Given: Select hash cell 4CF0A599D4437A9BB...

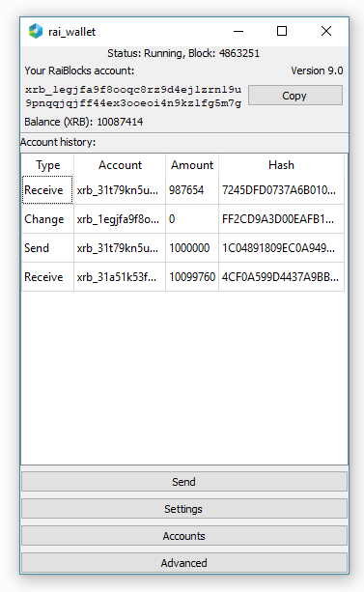Looking at the screenshot, I should [281, 277].
